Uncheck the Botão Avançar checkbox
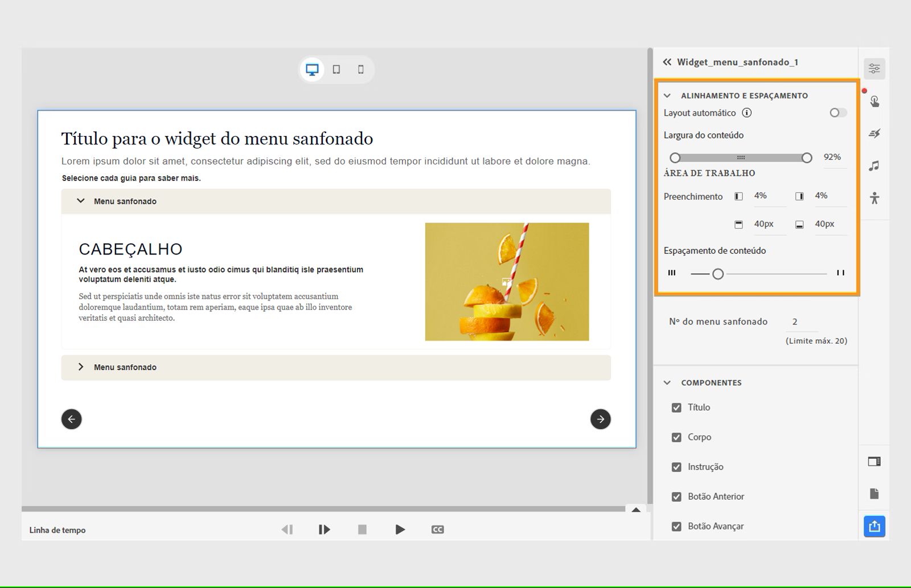The width and height of the screenshot is (911, 588). tap(676, 526)
